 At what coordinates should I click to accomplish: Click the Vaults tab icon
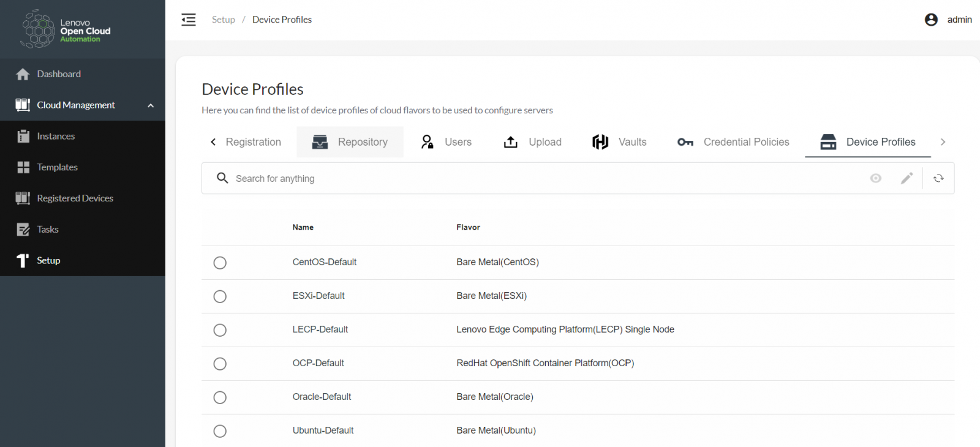600,142
